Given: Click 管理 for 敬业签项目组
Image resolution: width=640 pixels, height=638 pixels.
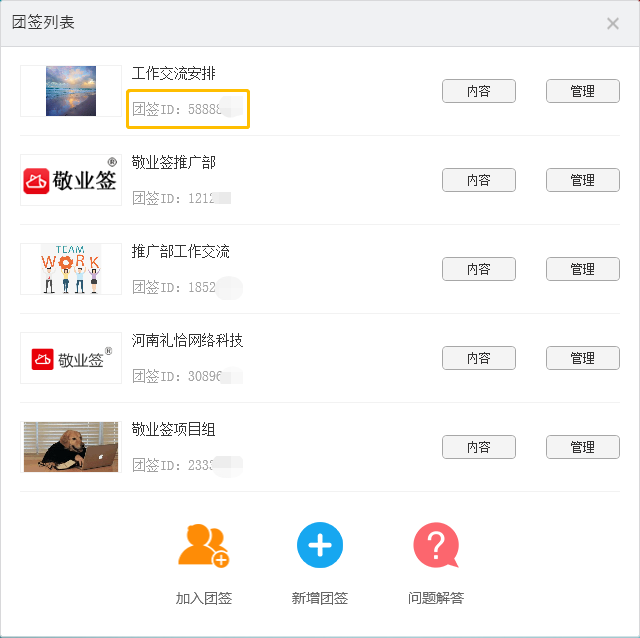Looking at the screenshot, I should click(x=583, y=447).
